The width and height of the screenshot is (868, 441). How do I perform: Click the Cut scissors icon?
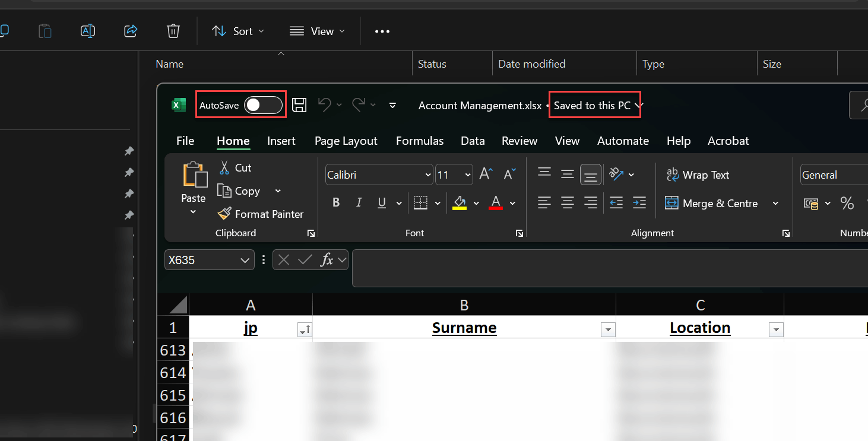[x=224, y=168]
